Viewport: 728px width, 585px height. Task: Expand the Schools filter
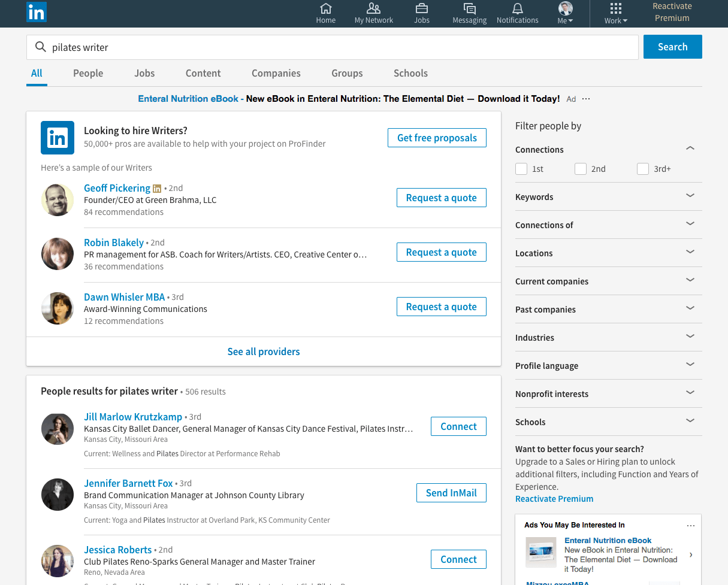(690, 421)
